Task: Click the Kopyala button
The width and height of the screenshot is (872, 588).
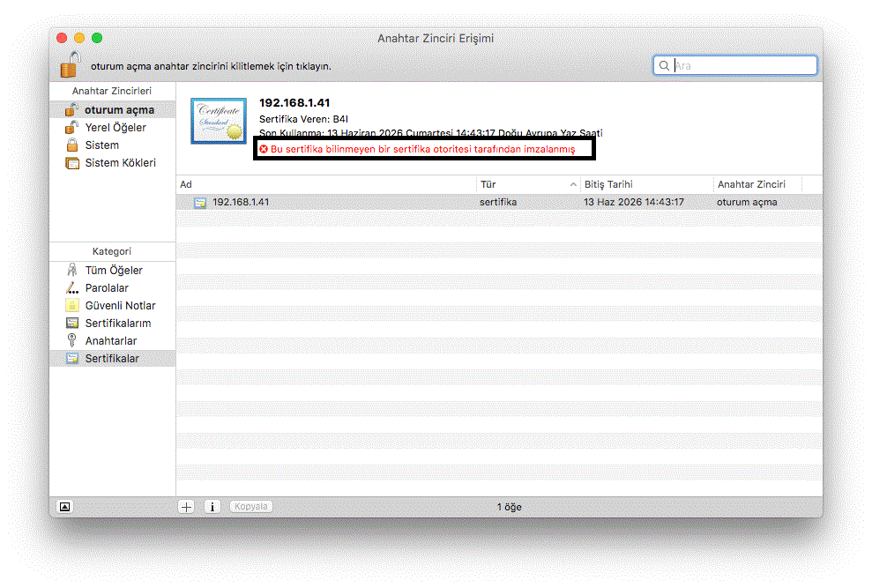Action: click(250, 506)
